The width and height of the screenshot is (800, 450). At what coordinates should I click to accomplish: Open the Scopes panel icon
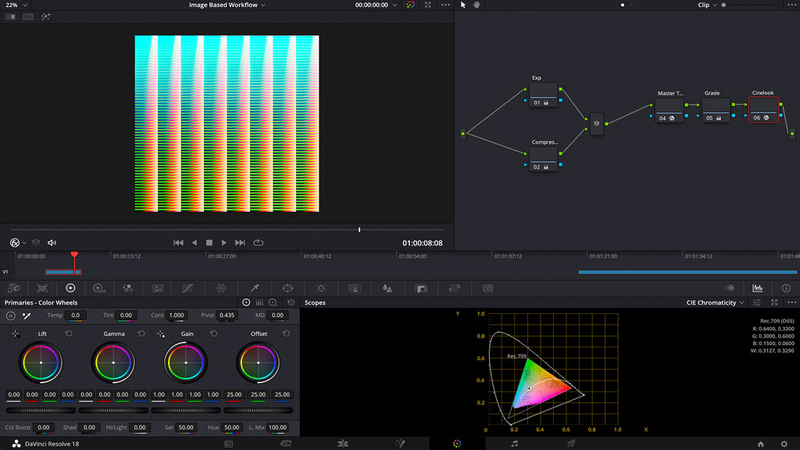[x=757, y=288]
